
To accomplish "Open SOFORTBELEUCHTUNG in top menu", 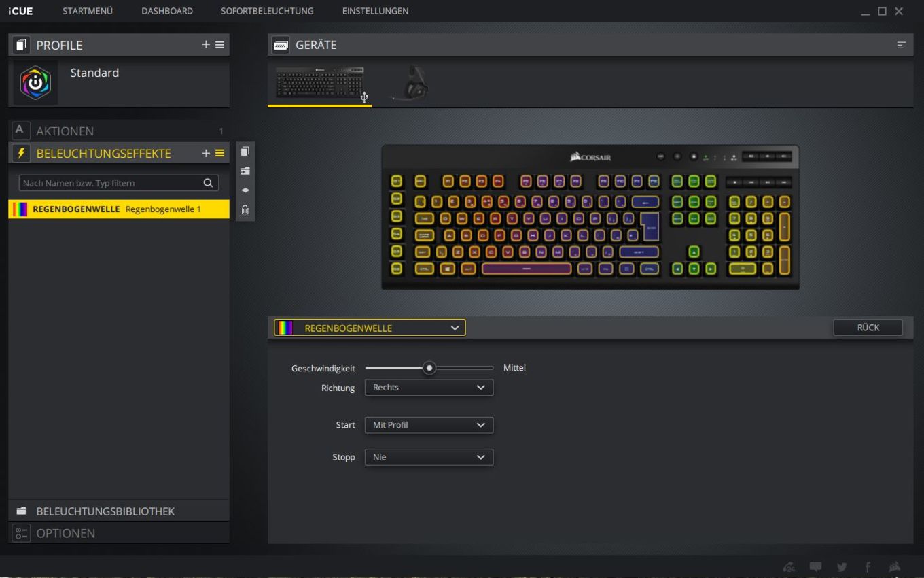I will point(267,11).
